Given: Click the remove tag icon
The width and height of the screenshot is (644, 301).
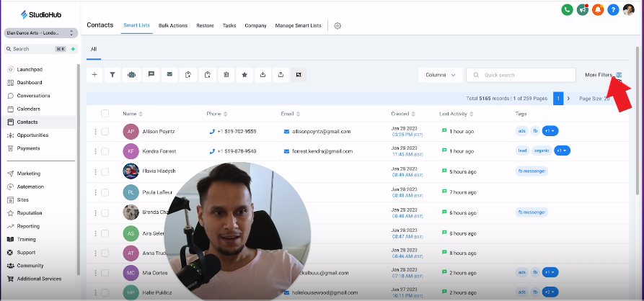Looking at the screenshot, I should click(x=208, y=75).
